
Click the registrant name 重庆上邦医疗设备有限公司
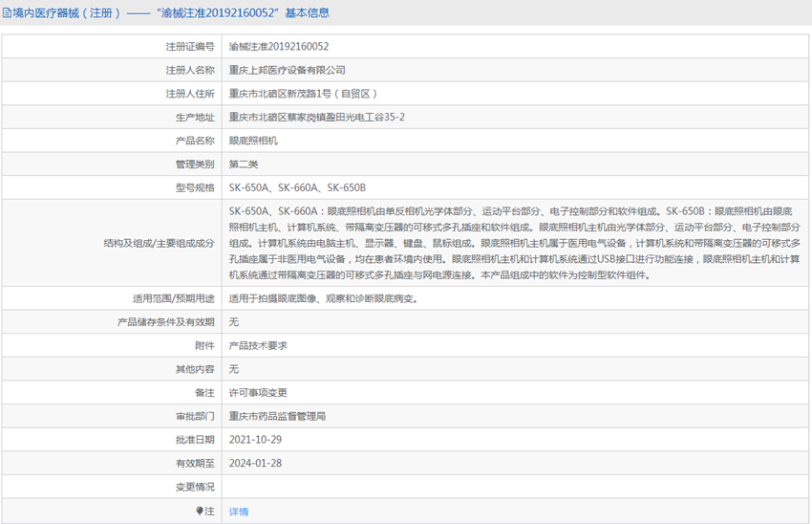287,70
